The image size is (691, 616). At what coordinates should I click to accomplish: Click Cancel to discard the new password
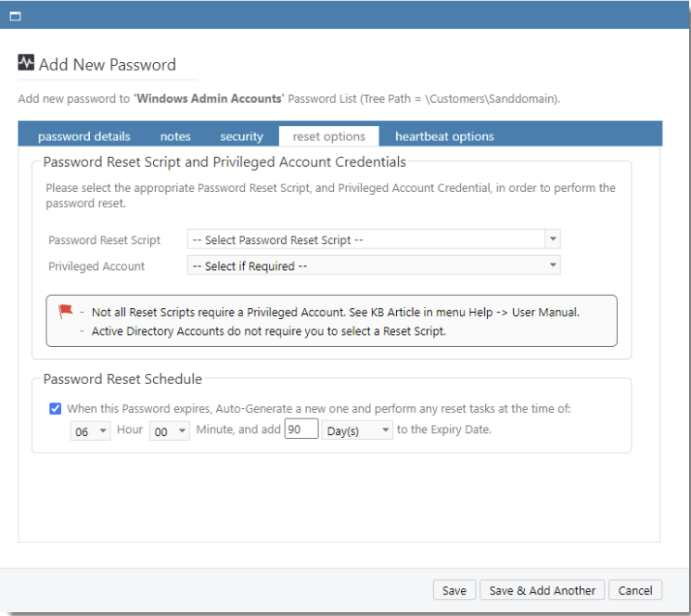coord(635,591)
